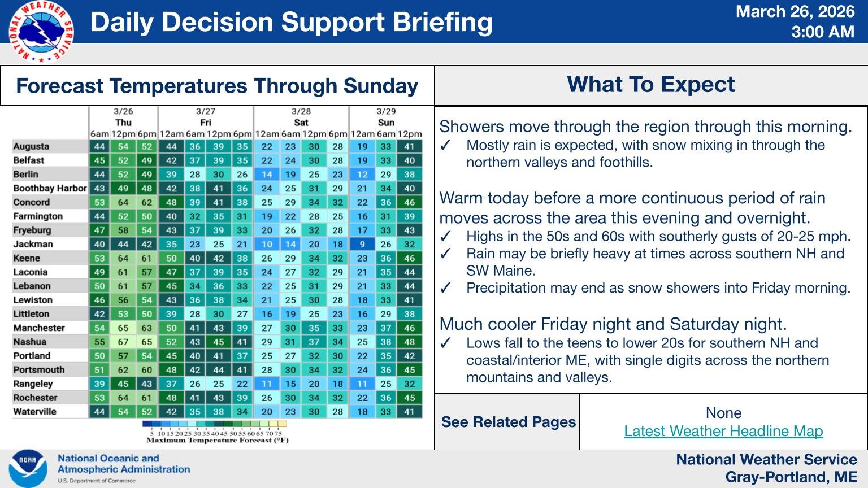Click the checkmark beside "Mostly rain is expected"
The width and height of the screenshot is (868, 488).
pyautogui.click(x=445, y=146)
